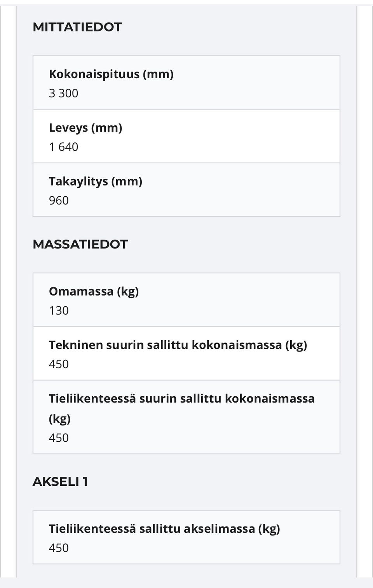
Task: Click the rear overhang value 960
Action: [x=59, y=201]
